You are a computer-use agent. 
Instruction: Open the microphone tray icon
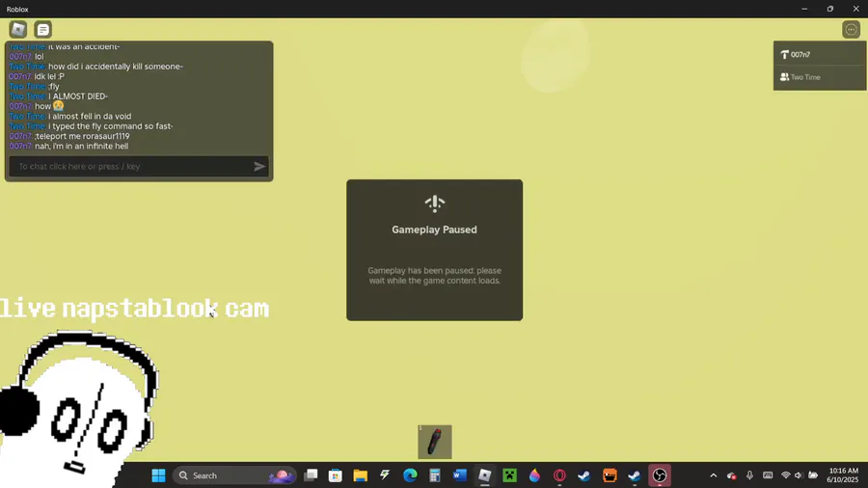pos(749,475)
